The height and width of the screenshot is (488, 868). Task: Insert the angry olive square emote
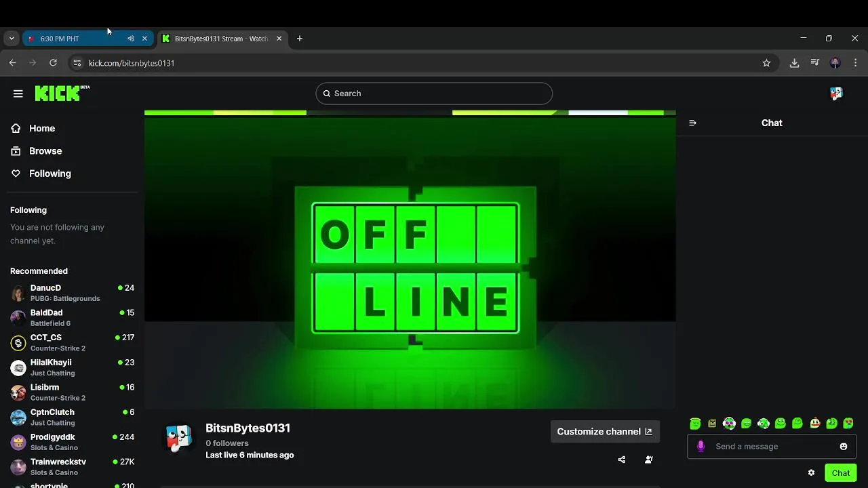[712, 424]
